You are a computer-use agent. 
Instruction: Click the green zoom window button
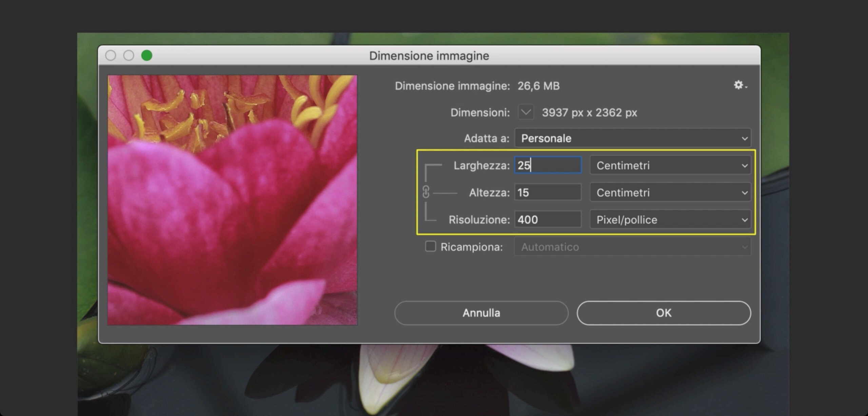click(x=146, y=55)
